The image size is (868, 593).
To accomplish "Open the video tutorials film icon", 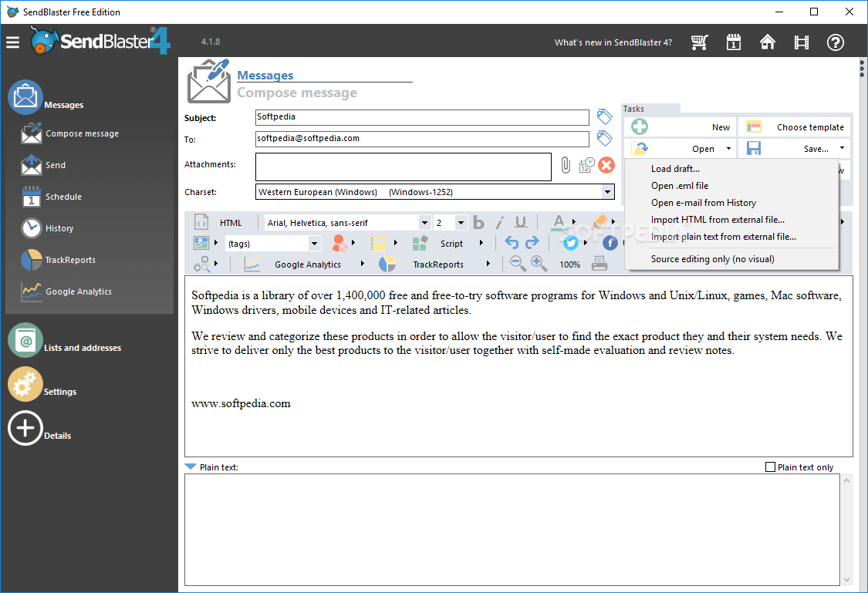I will tap(802, 42).
